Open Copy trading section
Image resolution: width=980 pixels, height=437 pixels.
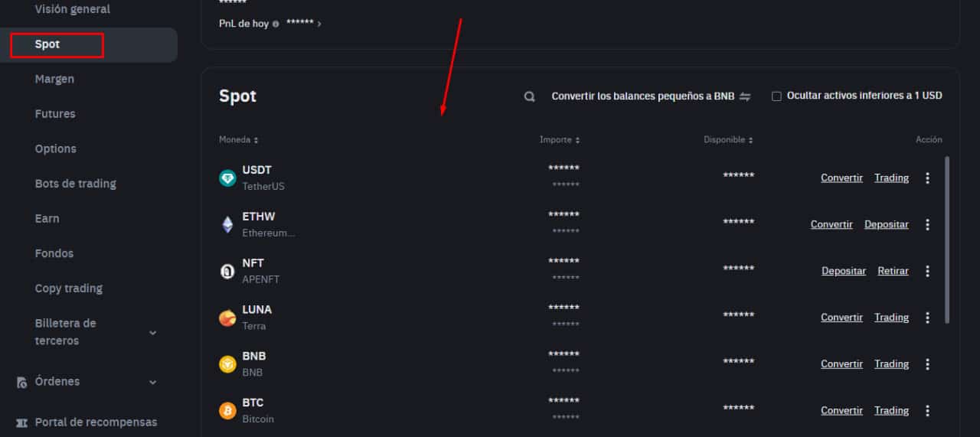tap(69, 289)
